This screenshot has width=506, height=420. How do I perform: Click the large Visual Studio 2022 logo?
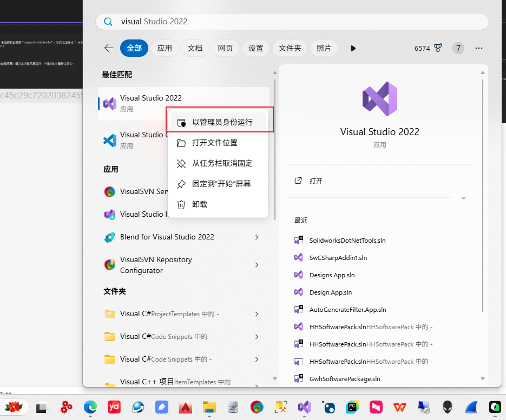380,99
